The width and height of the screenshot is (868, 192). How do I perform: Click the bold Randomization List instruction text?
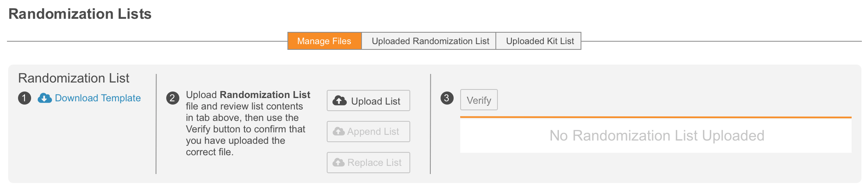265,95
